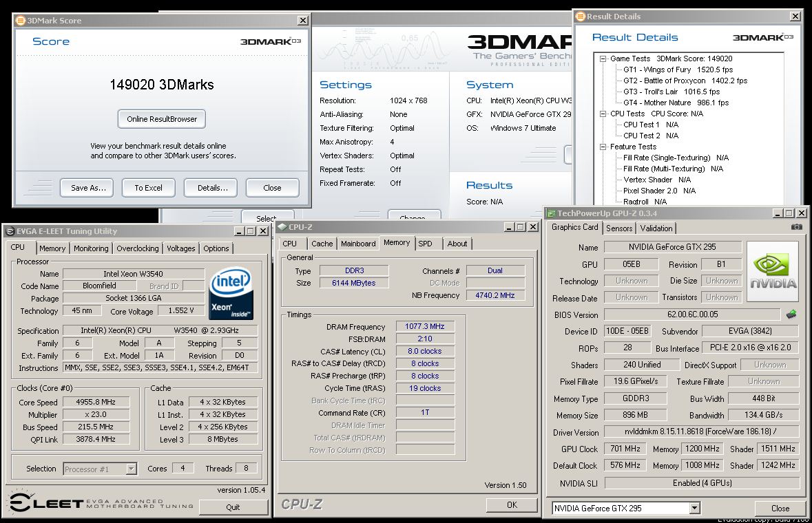Click the Close button in GPU-Z
812x523 pixels.
pyautogui.click(x=780, y=509)
